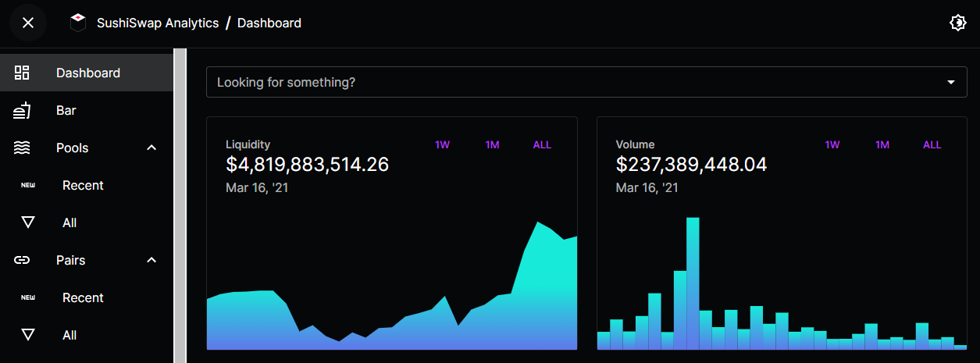The image size is (980, 363).
Task: Click the Liquidity area chart peak
Action: click(538, 222)
